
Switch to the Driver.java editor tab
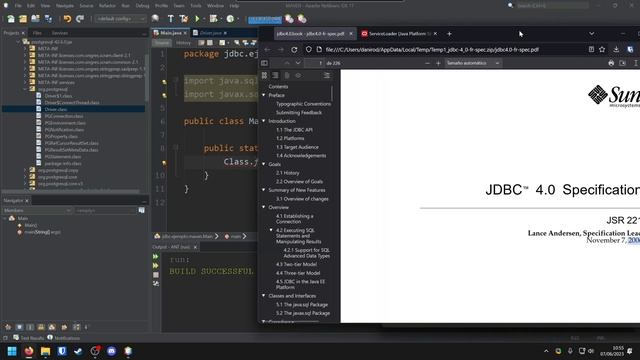coord(210,33)
